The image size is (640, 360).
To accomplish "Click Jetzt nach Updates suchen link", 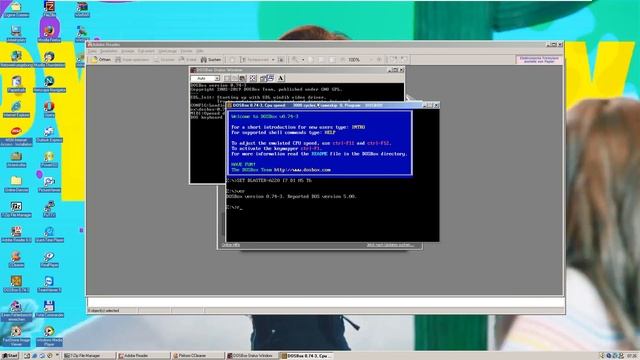I will point(390,245).
